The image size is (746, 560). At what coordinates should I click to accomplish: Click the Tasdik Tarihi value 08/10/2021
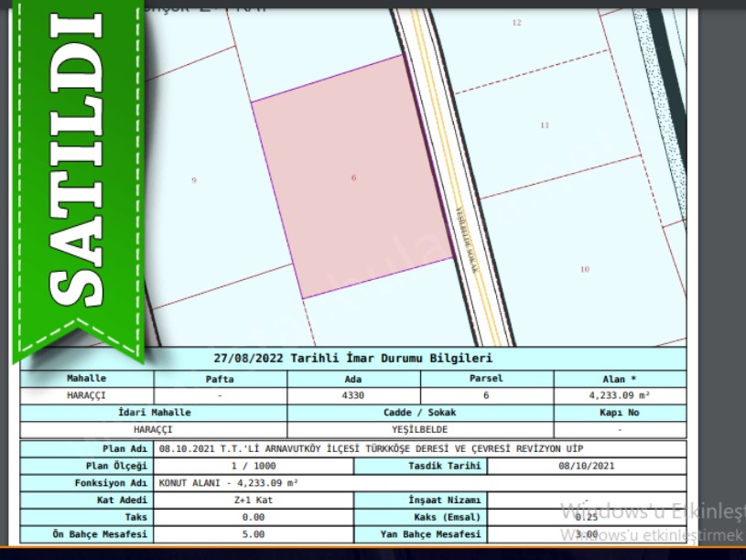click(586, 466)
